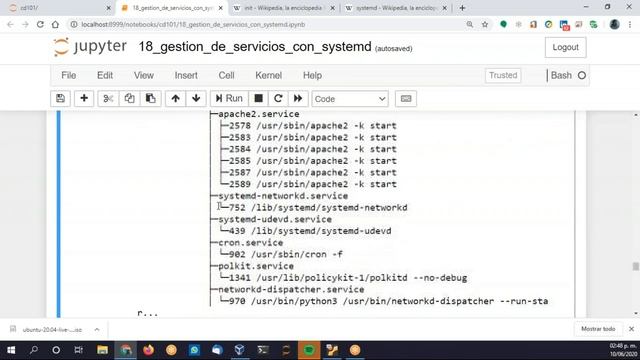
Task: Open the ubuntu-20.04 ISO download item
Action: click(52, 329)
